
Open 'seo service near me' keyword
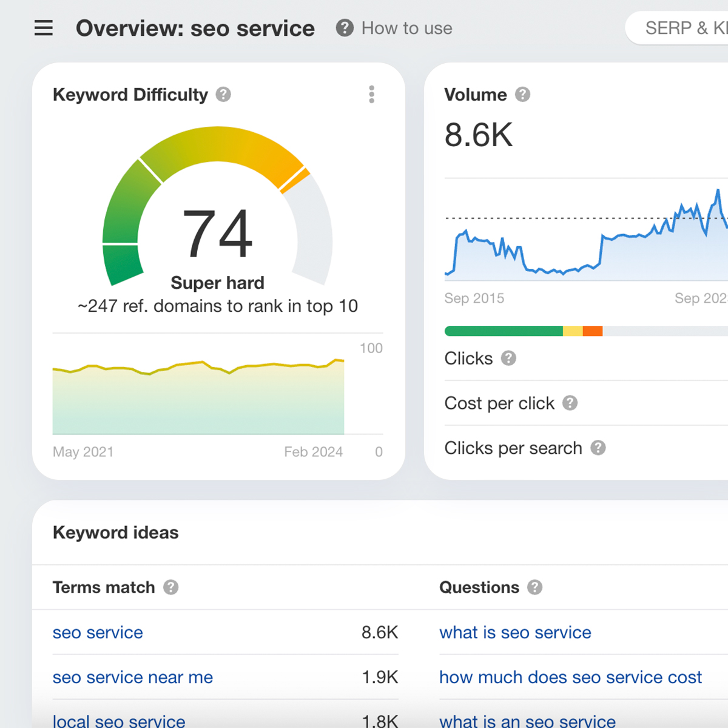[x=132, y=678]
